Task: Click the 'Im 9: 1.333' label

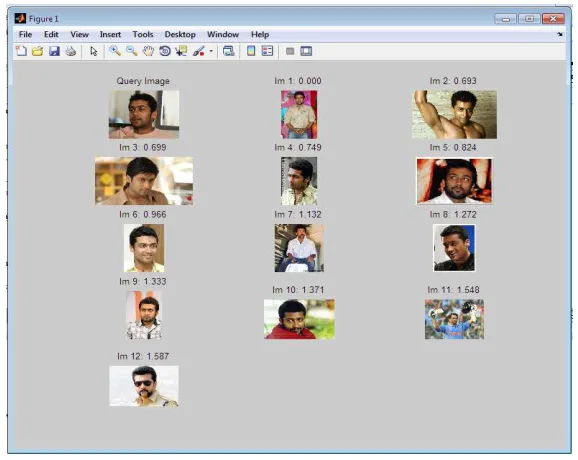Action: point(143,282)
